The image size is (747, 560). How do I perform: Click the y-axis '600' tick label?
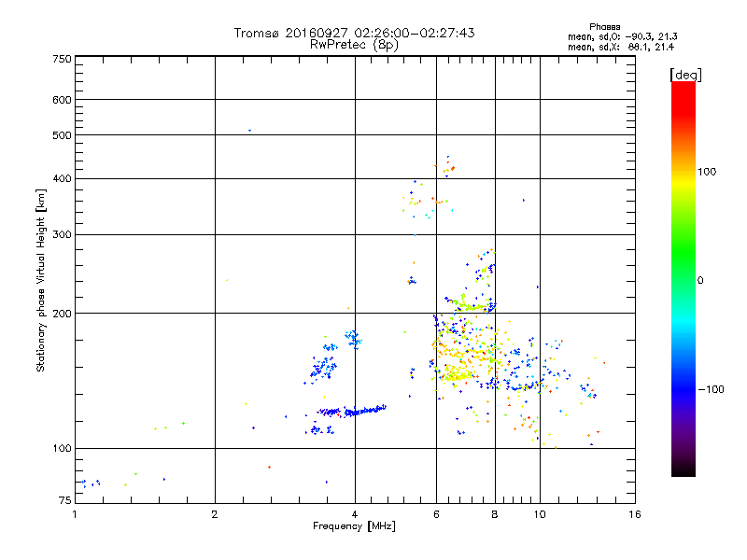(x=63, y=100)
